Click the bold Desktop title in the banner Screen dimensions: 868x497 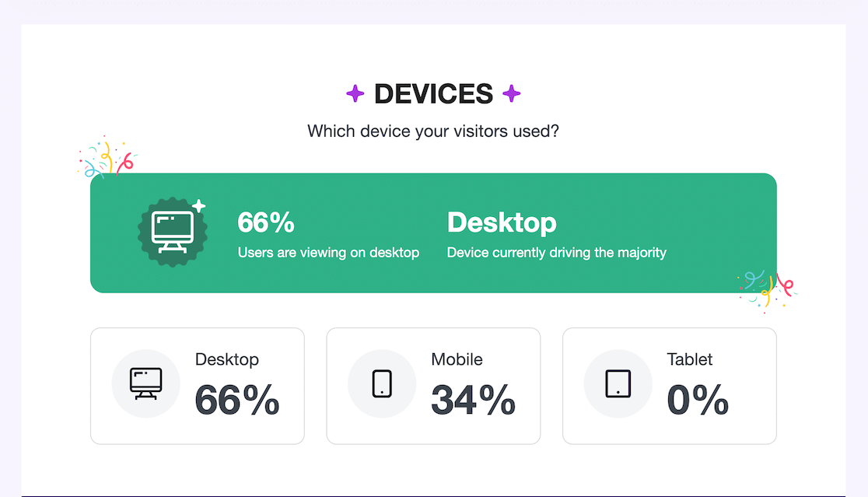501,222
